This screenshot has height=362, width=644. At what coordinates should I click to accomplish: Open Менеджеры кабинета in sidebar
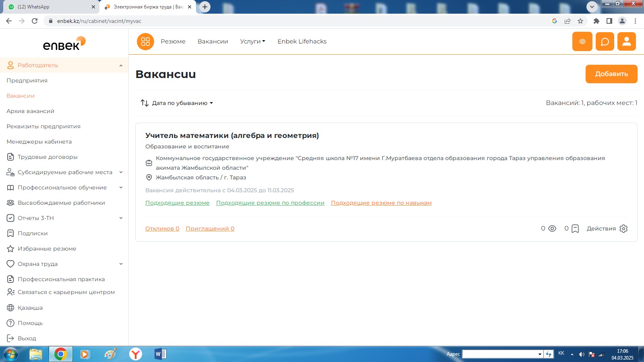tap(39, 142)
